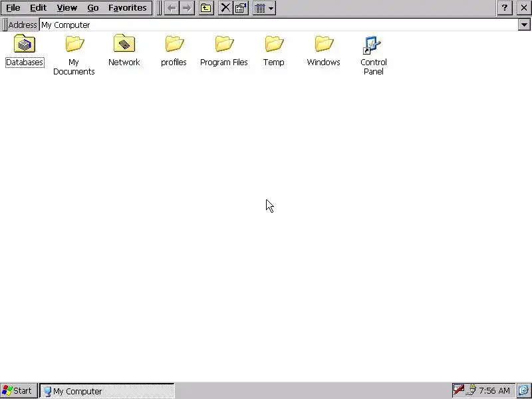Screen dimensions: 532x399
Task: Open the Favorites menu
Action: coord(128,7)
